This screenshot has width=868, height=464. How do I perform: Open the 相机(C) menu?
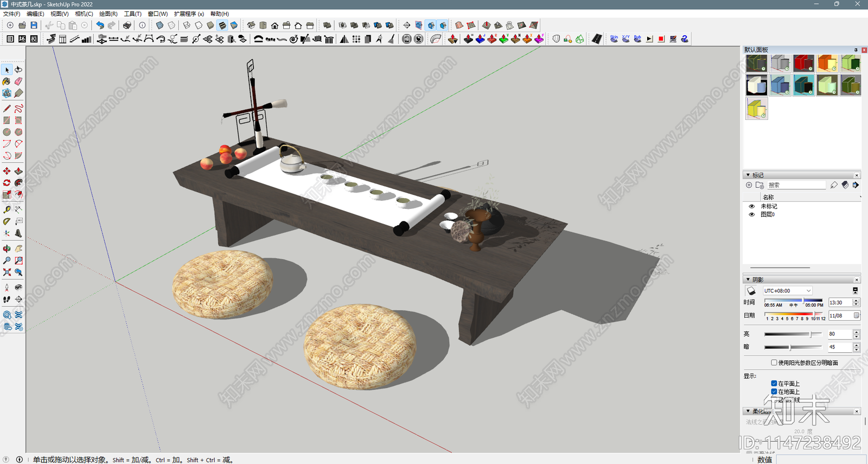[84, 14]
